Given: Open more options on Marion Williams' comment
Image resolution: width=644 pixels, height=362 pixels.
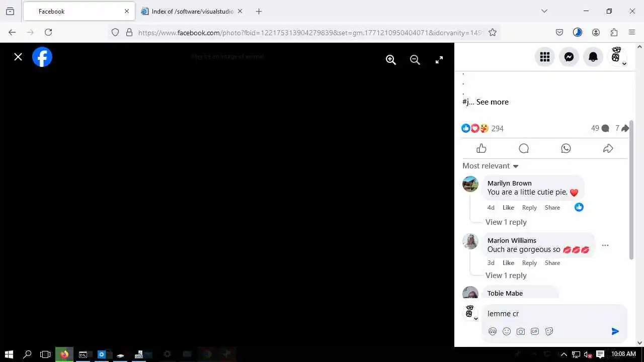Looking at the screenshot, I should coord(605,245).
